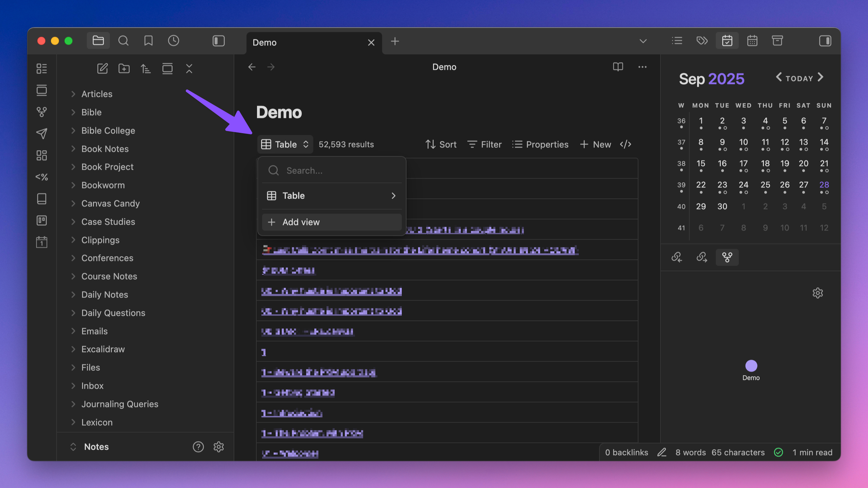Toggle the right sidebar panel

(x=825, y=41)
